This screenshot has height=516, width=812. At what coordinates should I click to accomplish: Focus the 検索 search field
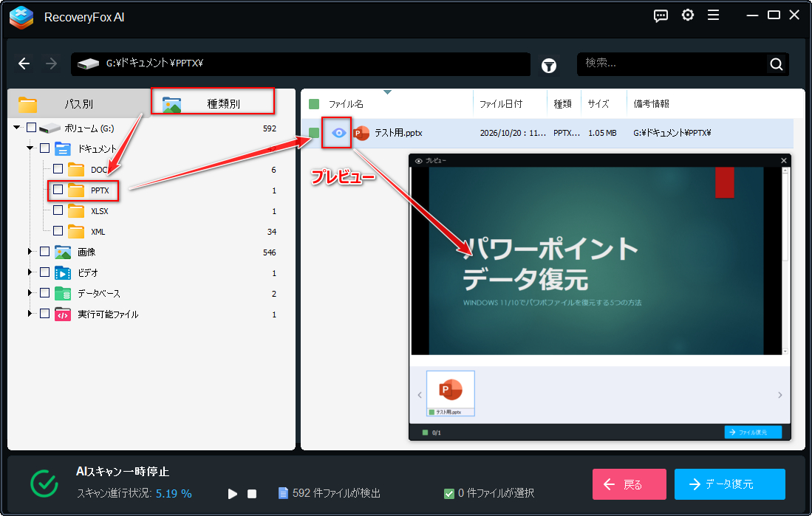coord(672,64)
